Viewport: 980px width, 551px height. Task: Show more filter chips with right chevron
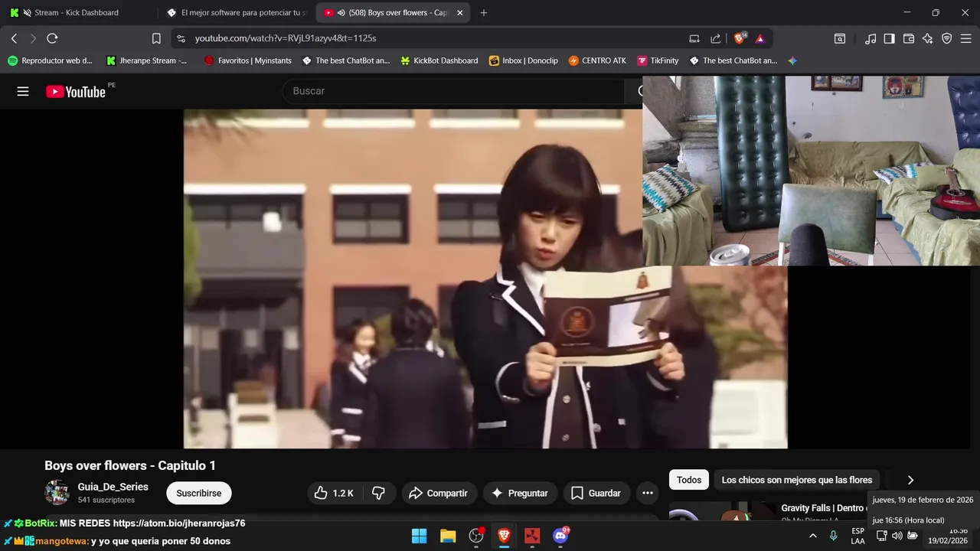910,480
